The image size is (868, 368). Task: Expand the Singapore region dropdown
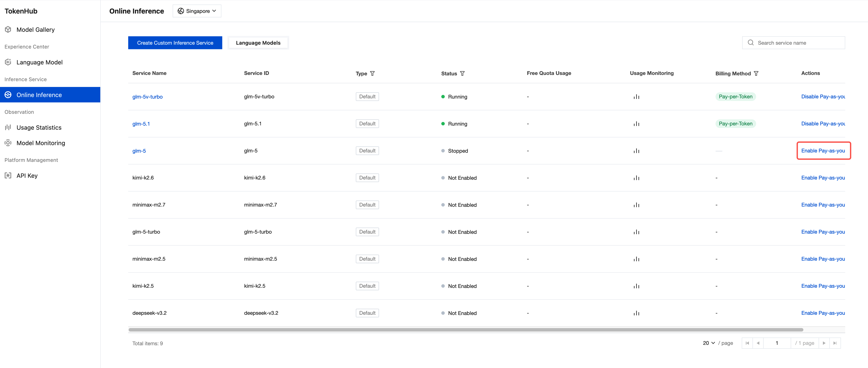(197, 11)
